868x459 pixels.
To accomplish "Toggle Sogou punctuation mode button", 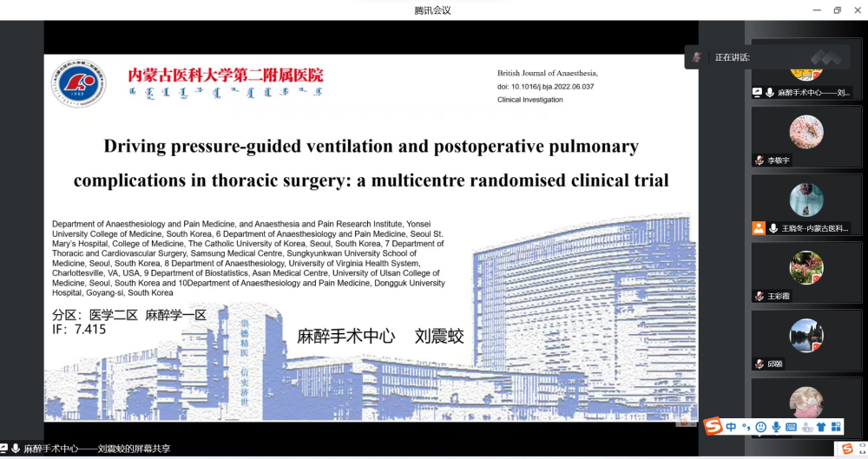I will pos(746,427).
